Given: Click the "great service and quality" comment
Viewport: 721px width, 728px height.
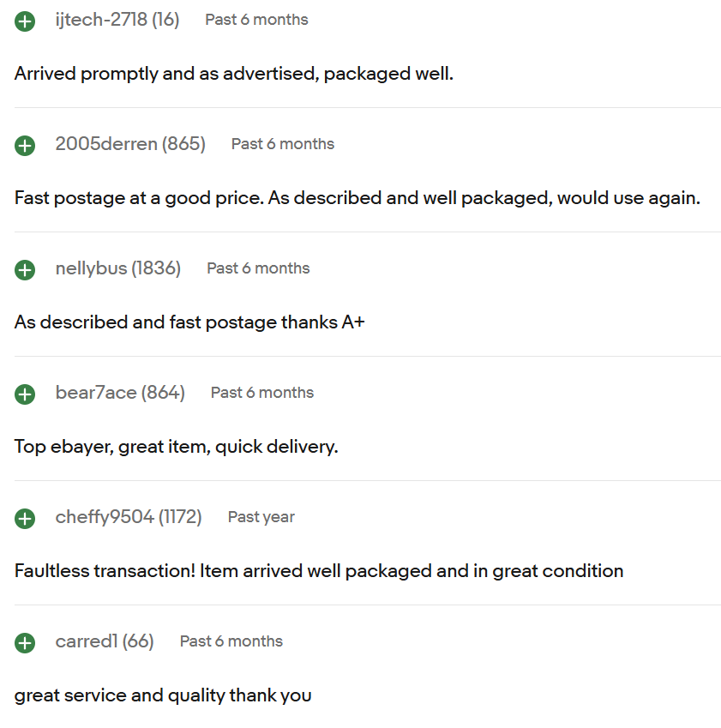Looking at the screenshot, I should tap(163, 695).
